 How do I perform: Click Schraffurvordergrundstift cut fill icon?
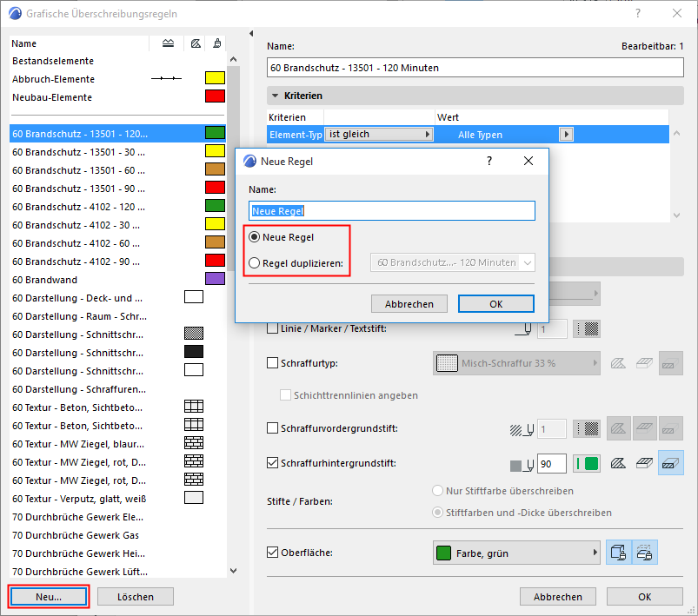pos(670,428)
